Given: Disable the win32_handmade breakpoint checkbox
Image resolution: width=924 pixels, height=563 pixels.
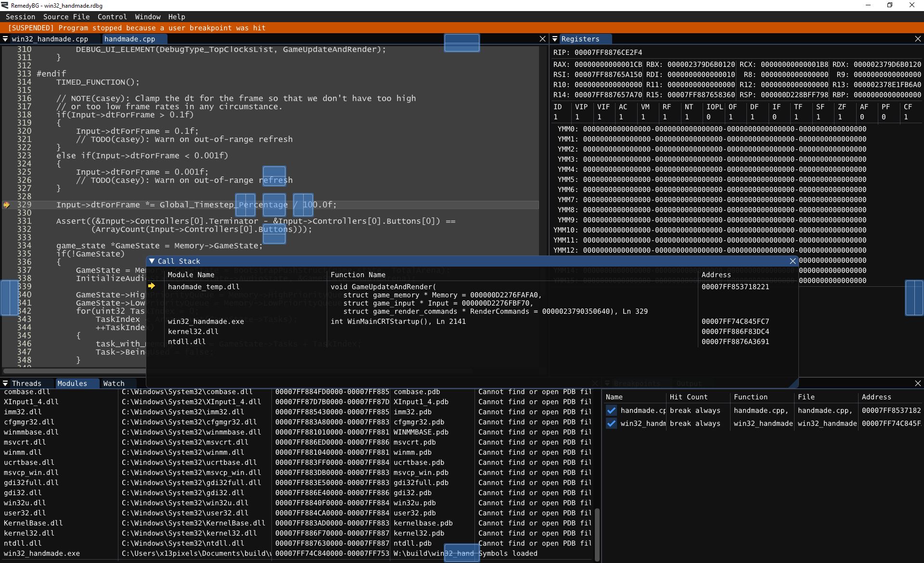Looking at the screenshot, I should click(x=611, y=423).
